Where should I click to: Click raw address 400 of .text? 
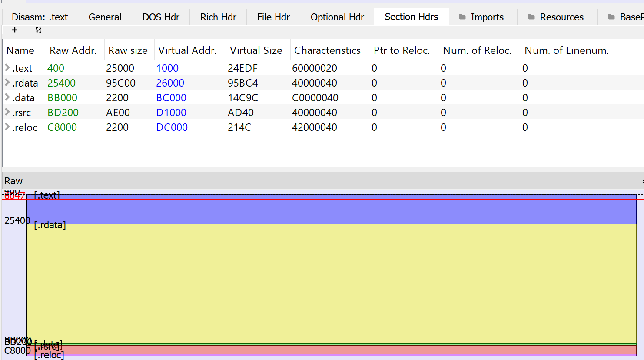pos(56,68)
